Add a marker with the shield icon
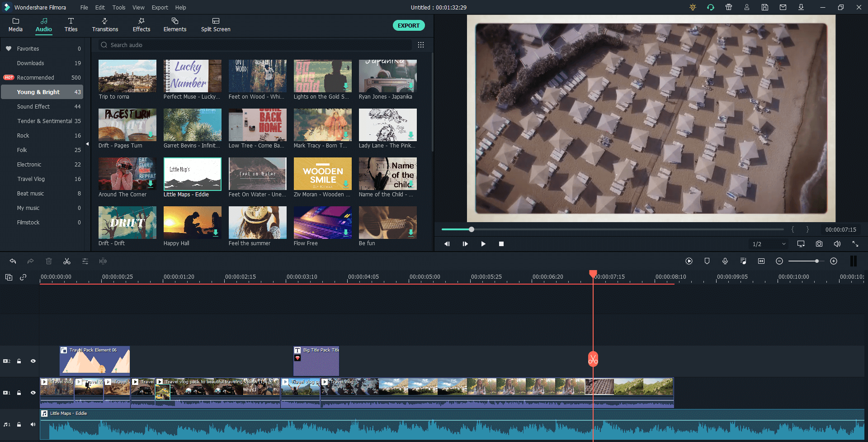The image size is (868, 442). click(x=707, y=261)
